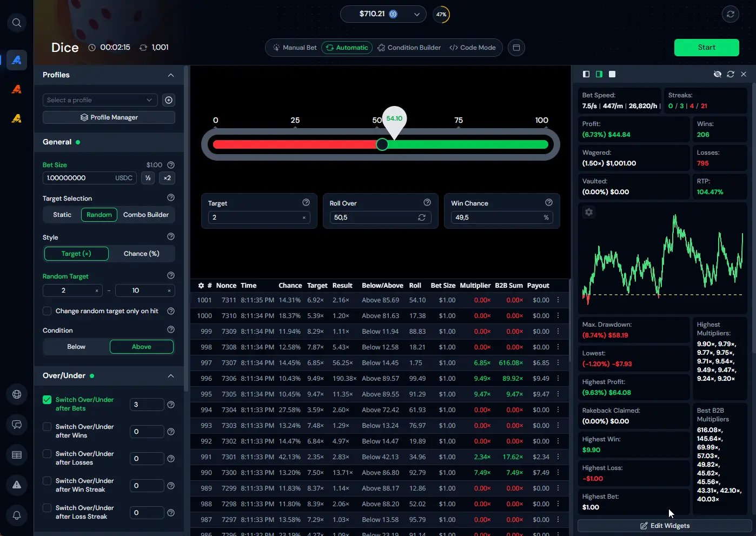This screenshot has height=536, width=756.
Task: Click the hide stats eye-slash icon
Action: coord(718,74)
